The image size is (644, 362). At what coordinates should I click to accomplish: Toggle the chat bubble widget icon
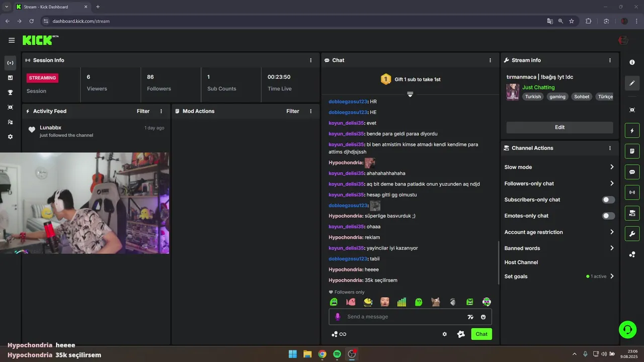pos(632,172)
